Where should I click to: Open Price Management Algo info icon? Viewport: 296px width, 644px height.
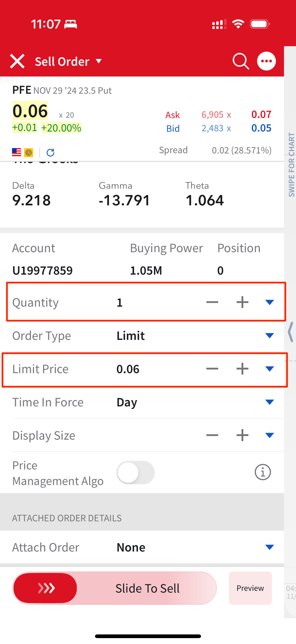pyautogui.click(x=263, y=472)
